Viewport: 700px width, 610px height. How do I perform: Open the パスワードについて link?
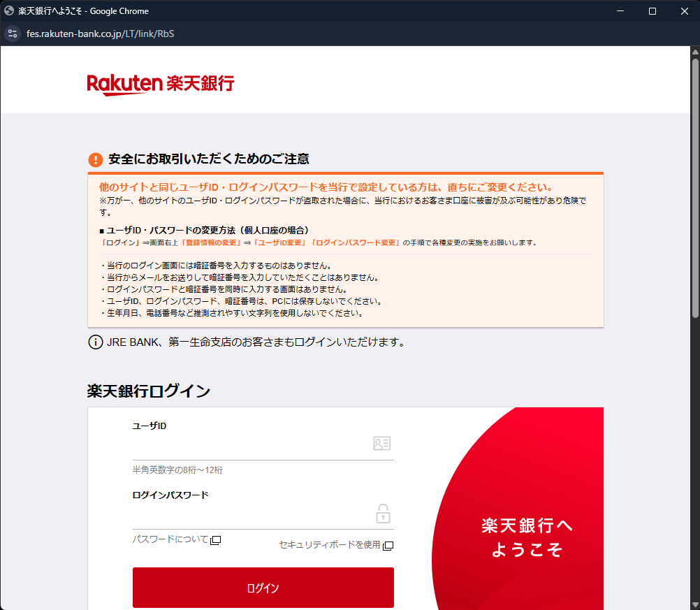point(170,539)
